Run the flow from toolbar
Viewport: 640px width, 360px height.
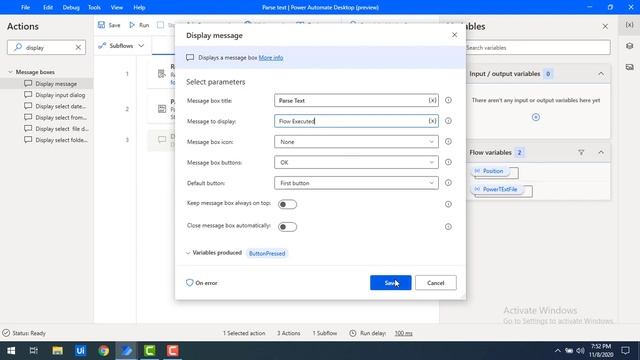tap(139, 25)
